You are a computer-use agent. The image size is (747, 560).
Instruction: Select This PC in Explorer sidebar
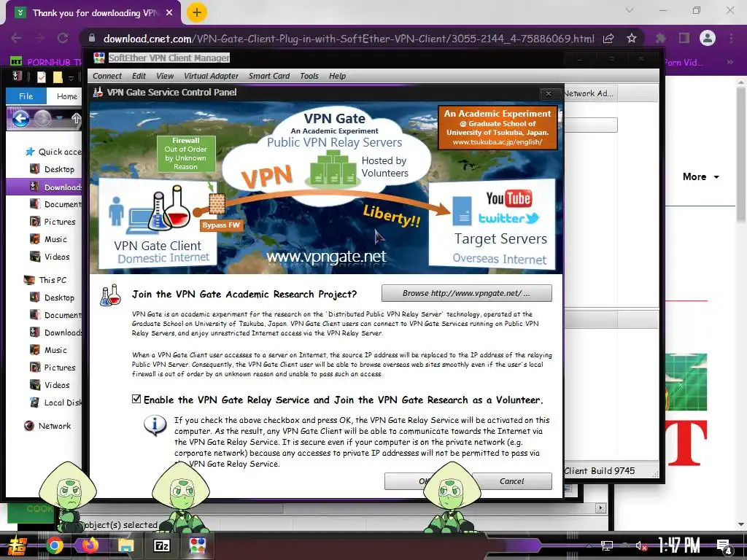[x=53, y=280]
